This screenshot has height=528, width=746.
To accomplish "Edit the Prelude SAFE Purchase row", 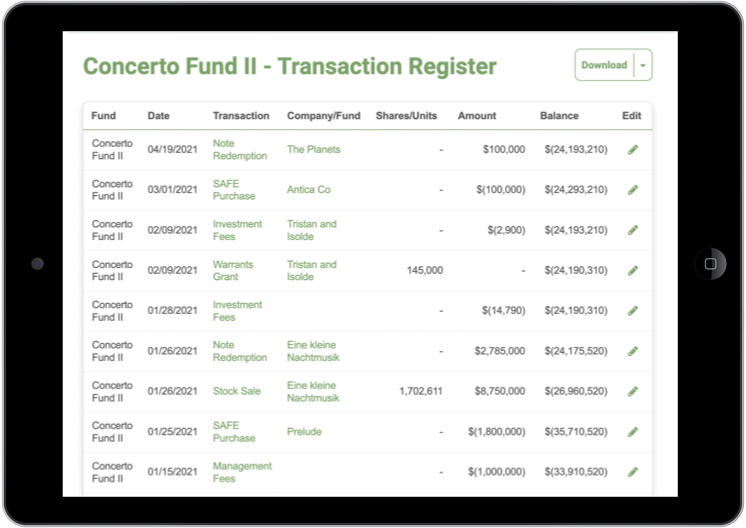I will tap(632, 432).
